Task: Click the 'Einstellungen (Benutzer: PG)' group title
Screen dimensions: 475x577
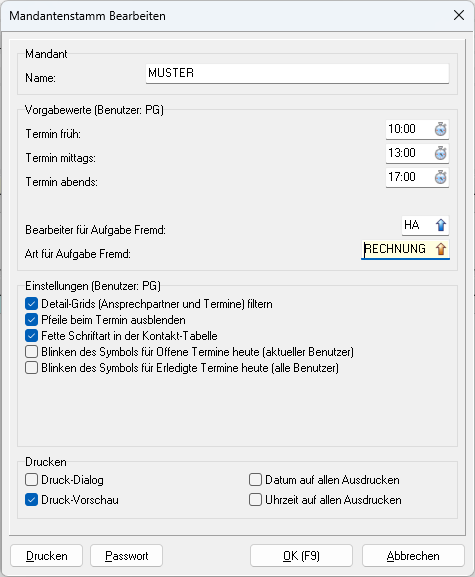Action: point(93,286)
